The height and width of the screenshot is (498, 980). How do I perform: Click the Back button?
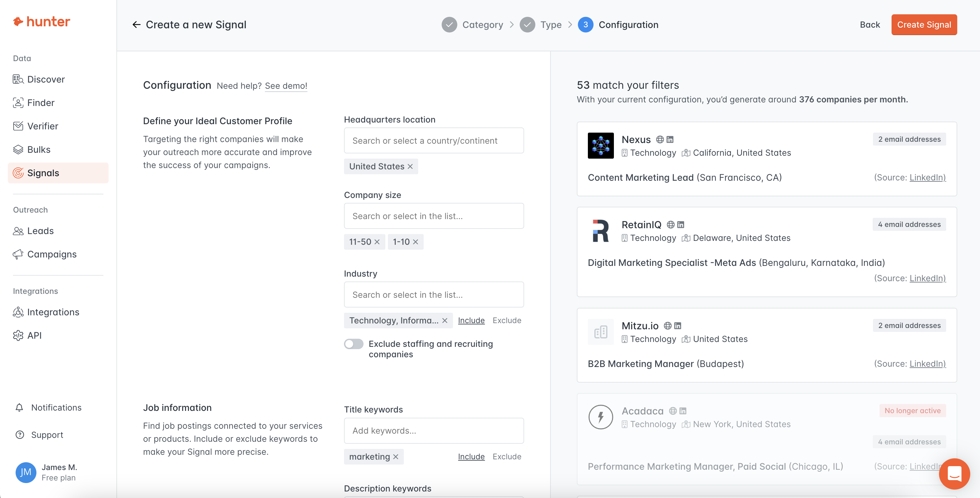pyautogui.click(x=870, y=25)
